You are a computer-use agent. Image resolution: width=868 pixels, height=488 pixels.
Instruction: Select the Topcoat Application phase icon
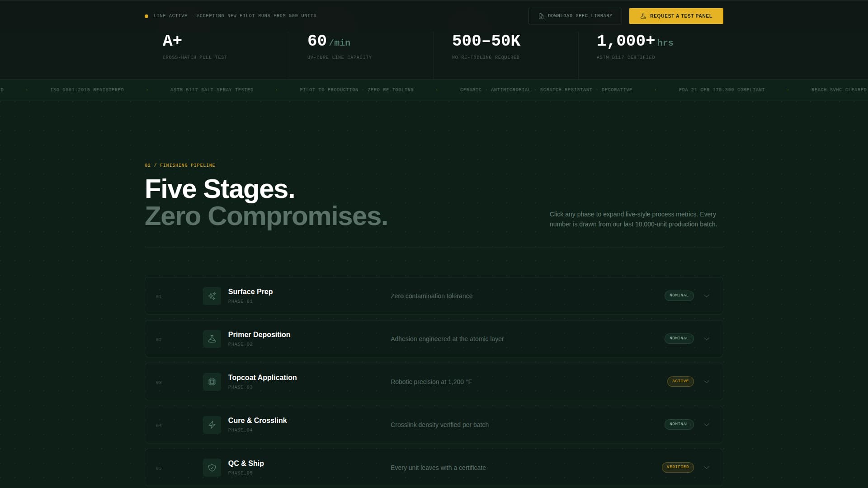click(212, 381)
